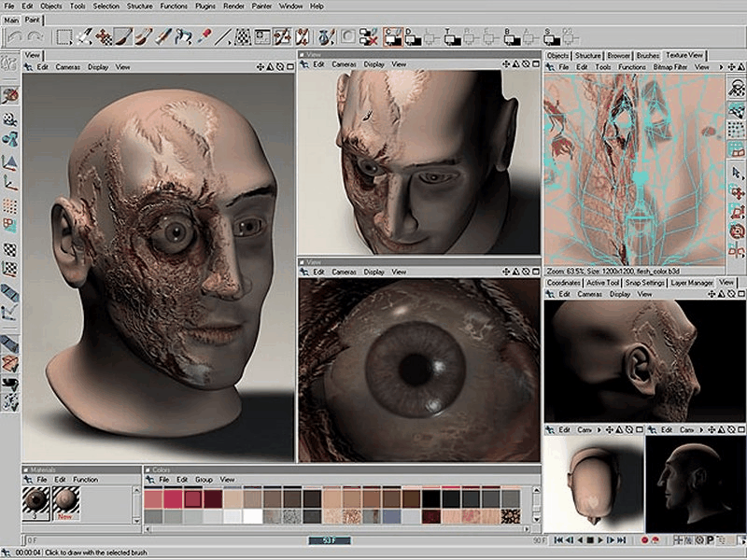Click the Redo arrow icon
Screen dimensions: 747x560
(35, 36)
